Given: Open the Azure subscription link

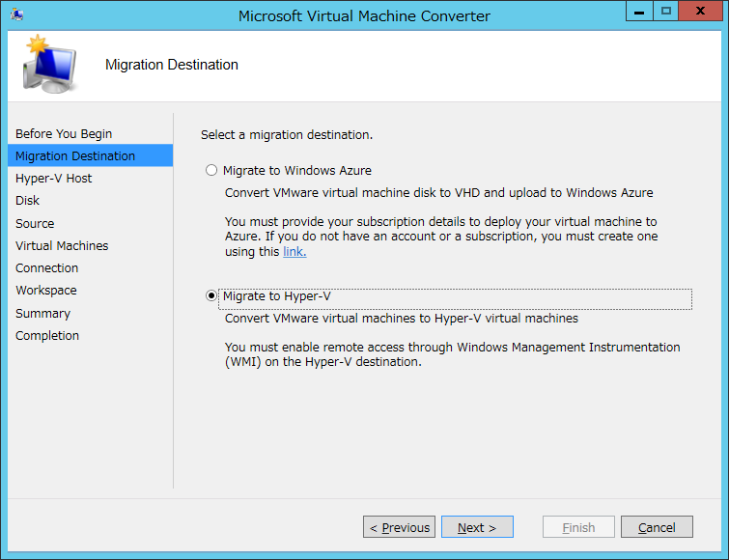Looking at the screenshot, I should tap(294, 251).
